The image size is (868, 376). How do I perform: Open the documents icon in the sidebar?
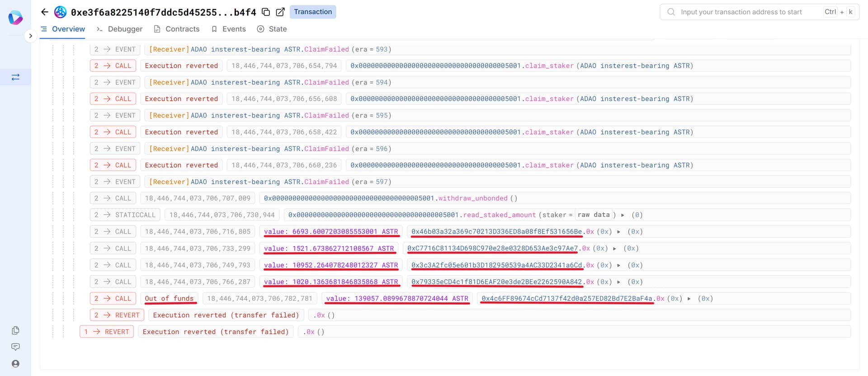(15, 330)
